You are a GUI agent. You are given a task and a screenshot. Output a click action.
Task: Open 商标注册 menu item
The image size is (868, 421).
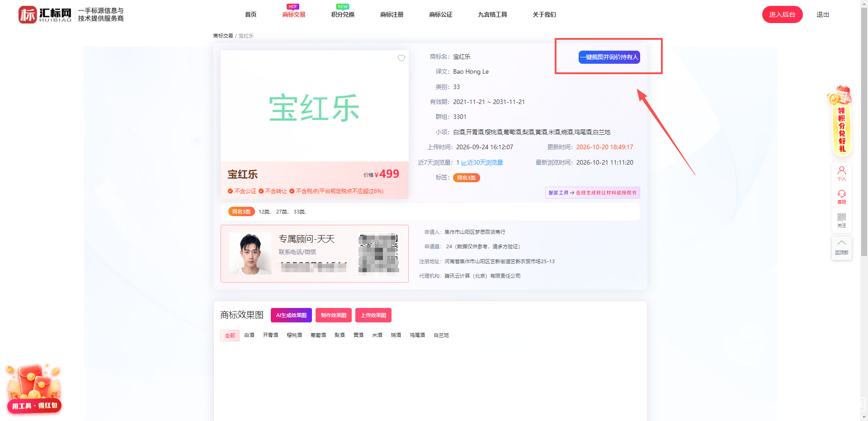pyautogui.click(x=392, y=14)
